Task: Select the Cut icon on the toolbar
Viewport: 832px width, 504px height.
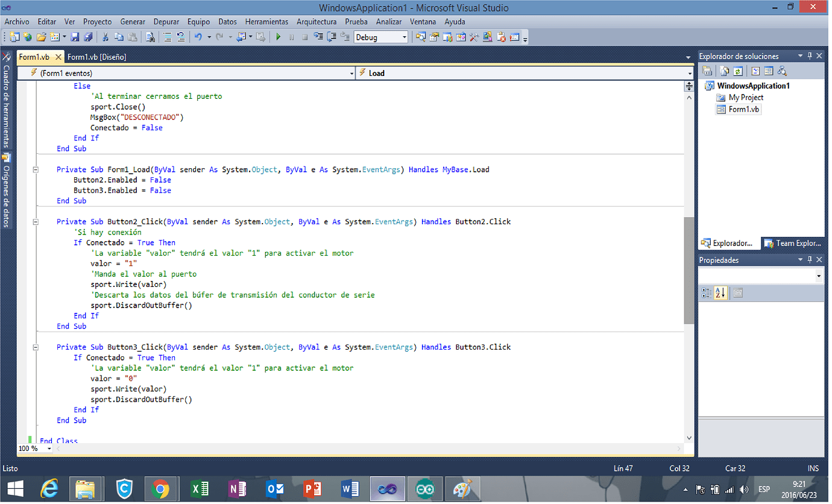Action: coord(106,37)
